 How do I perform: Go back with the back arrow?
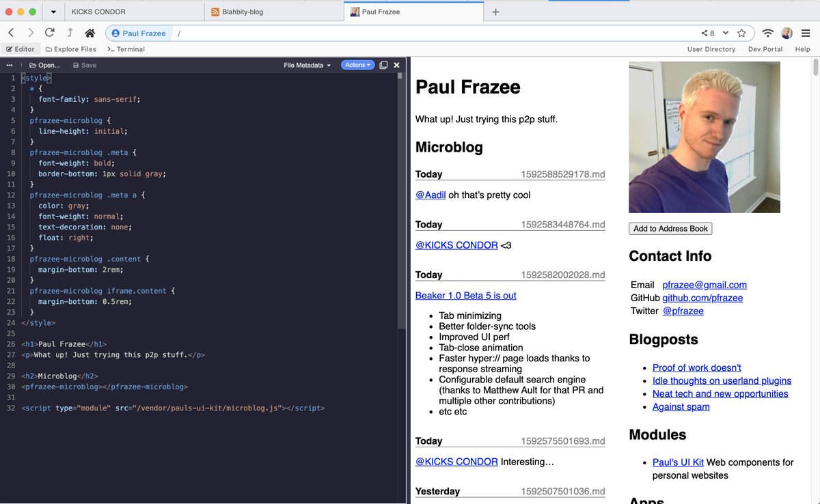[12, 33]
